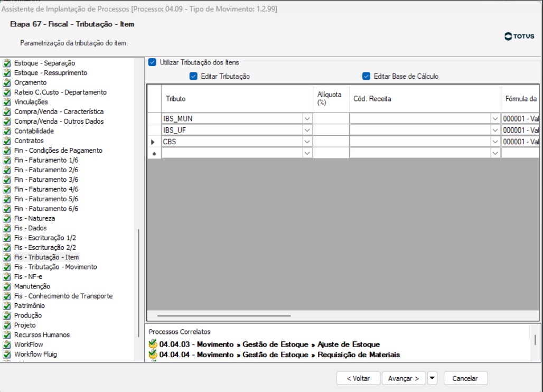Open the Tributo dropdown for IBS_UF
543x392 pixels.
[307, 130]
